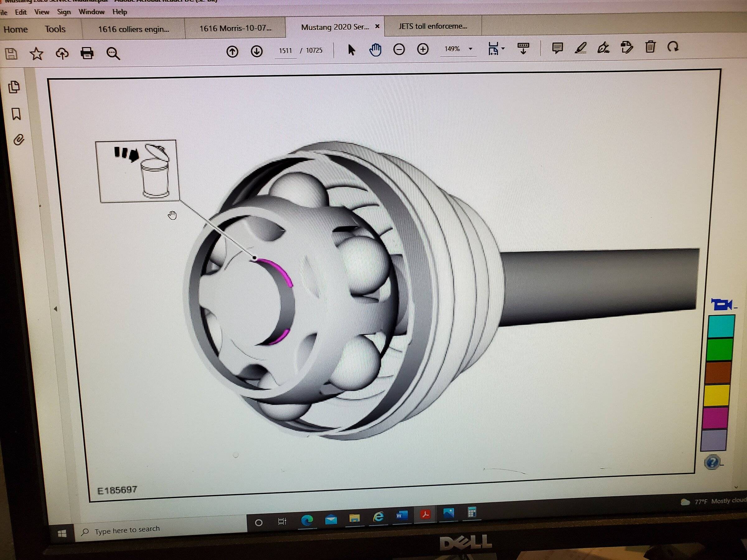Click the upload to cloud icon
This screenshot has height=560, width=747.
(x=62, y=53)
